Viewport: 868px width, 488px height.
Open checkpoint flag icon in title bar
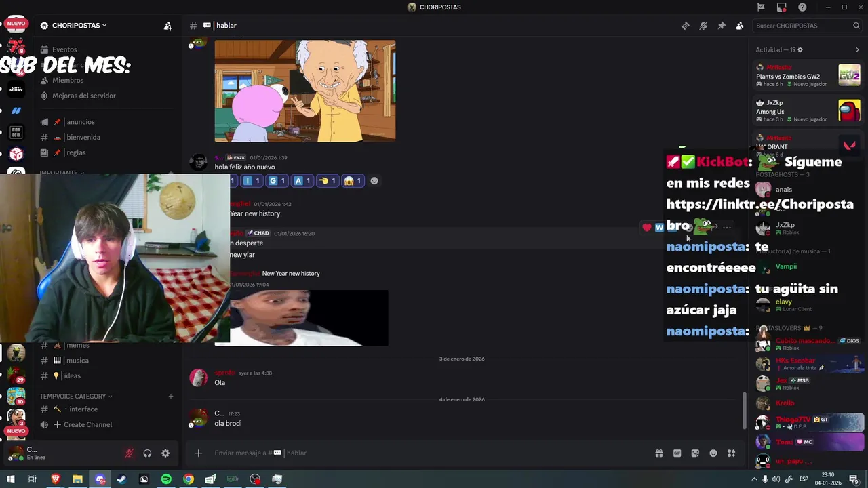click(761, 7)
